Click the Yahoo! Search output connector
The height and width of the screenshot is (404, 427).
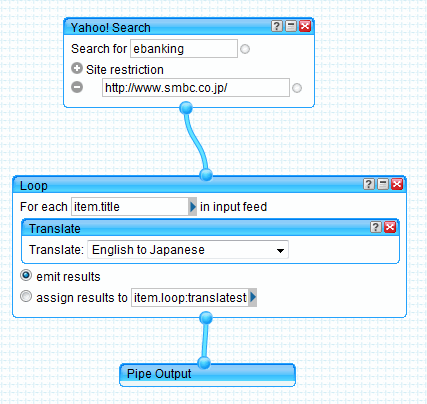pyautogui.click(x=186, y=108)
